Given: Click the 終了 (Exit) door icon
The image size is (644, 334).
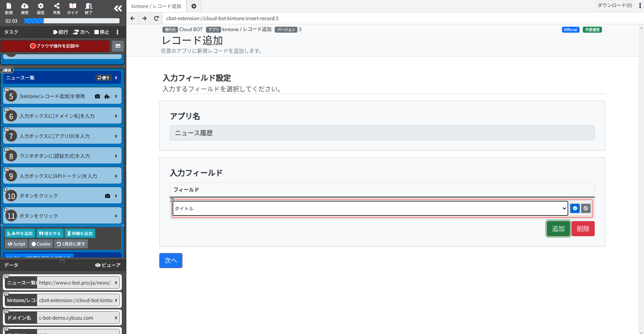Looking at the screenshot, I should click(89, 9).
